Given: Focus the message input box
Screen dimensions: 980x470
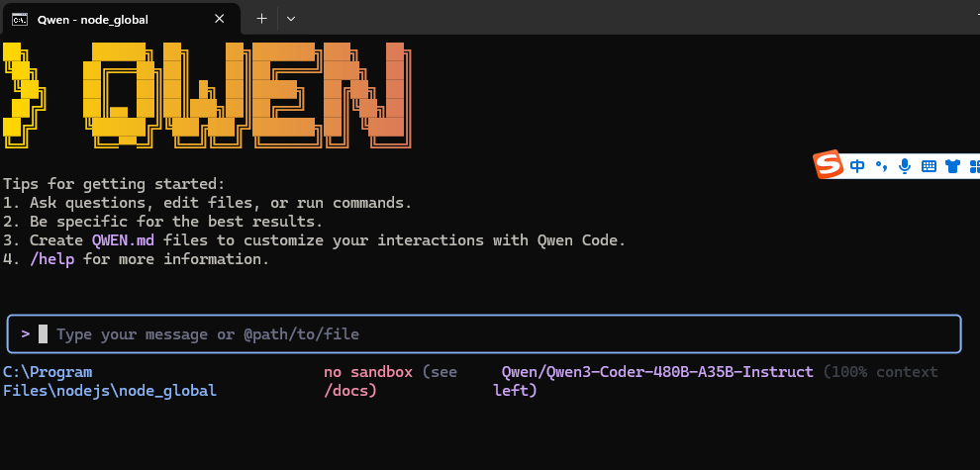Looking at the screenshot, I should (484, 334).
